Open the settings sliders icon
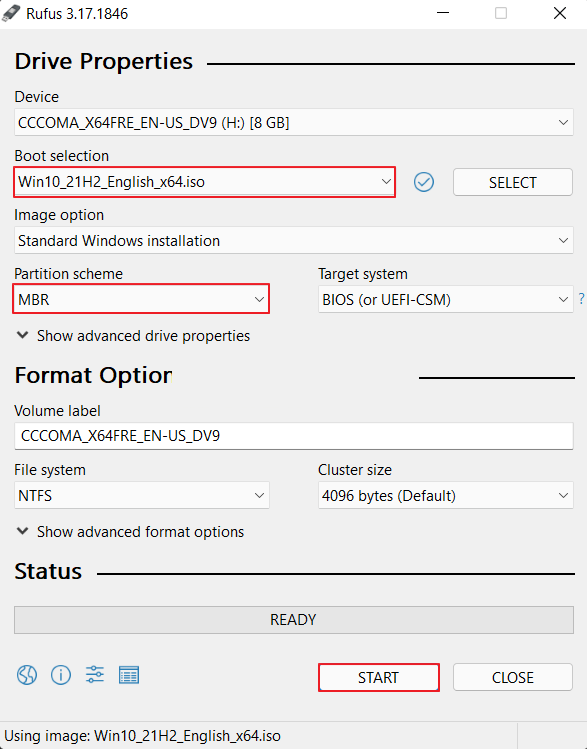 (95, 675)
